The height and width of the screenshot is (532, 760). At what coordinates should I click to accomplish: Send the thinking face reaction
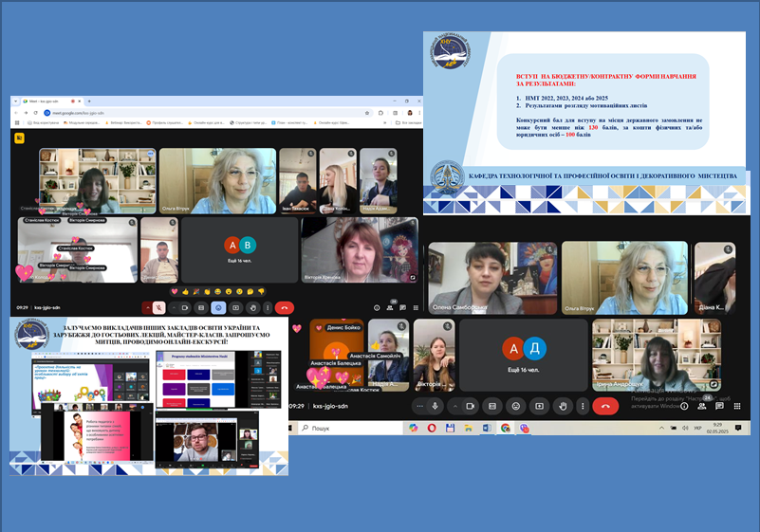pos(250,292)
